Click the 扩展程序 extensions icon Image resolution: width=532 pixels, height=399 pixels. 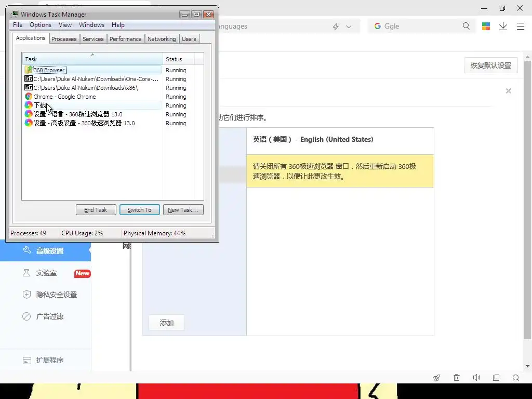tap(27, 361)
